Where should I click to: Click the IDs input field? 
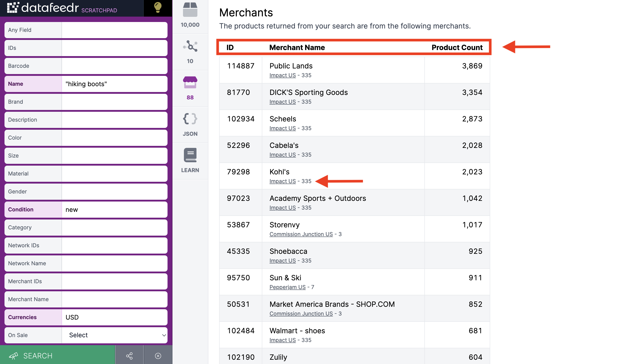click(x=115, y=48)
